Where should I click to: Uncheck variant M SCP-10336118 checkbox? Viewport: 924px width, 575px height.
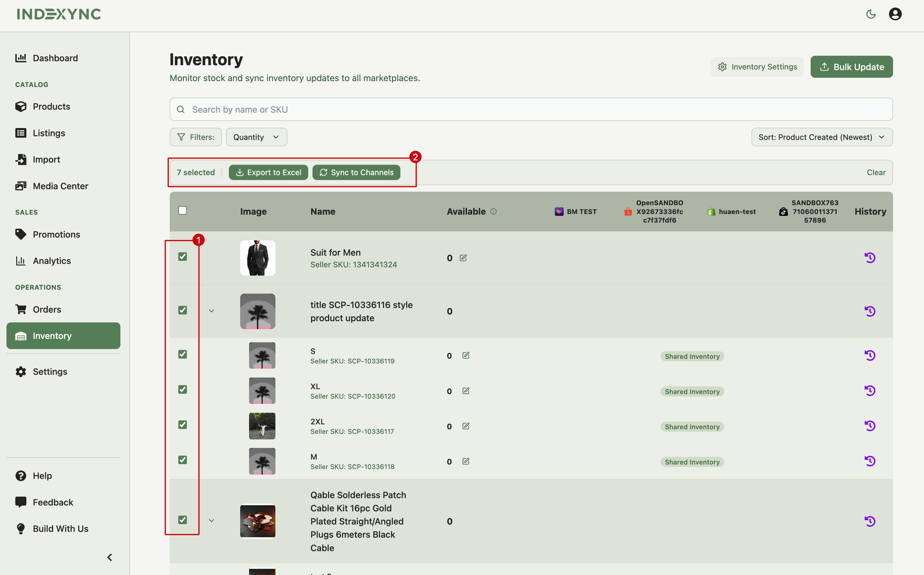tap(183, 460)
